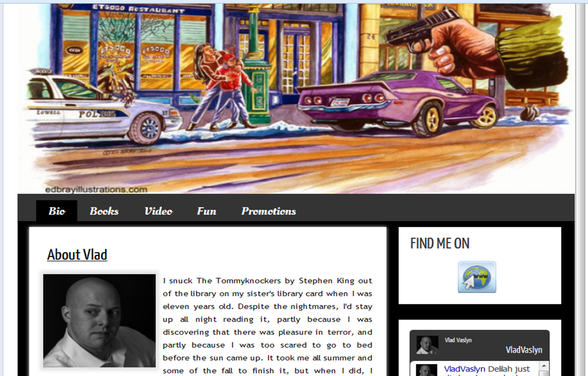Click the white VladVaslyn handle in the widget header
588x376 pixels.
[x=524, y=350]
